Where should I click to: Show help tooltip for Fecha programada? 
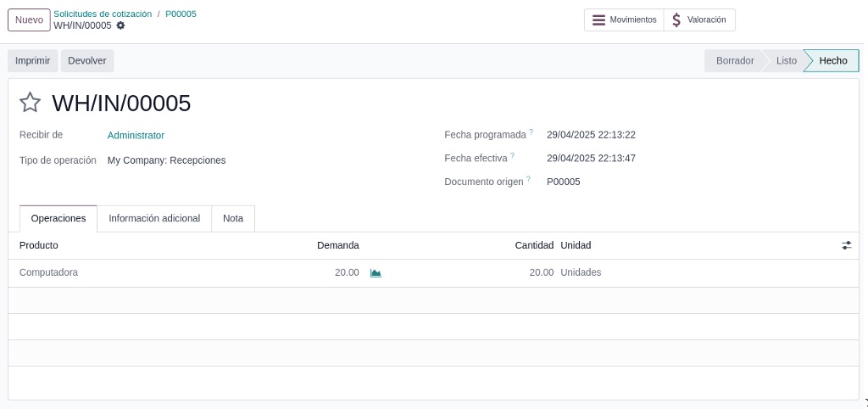531,132
